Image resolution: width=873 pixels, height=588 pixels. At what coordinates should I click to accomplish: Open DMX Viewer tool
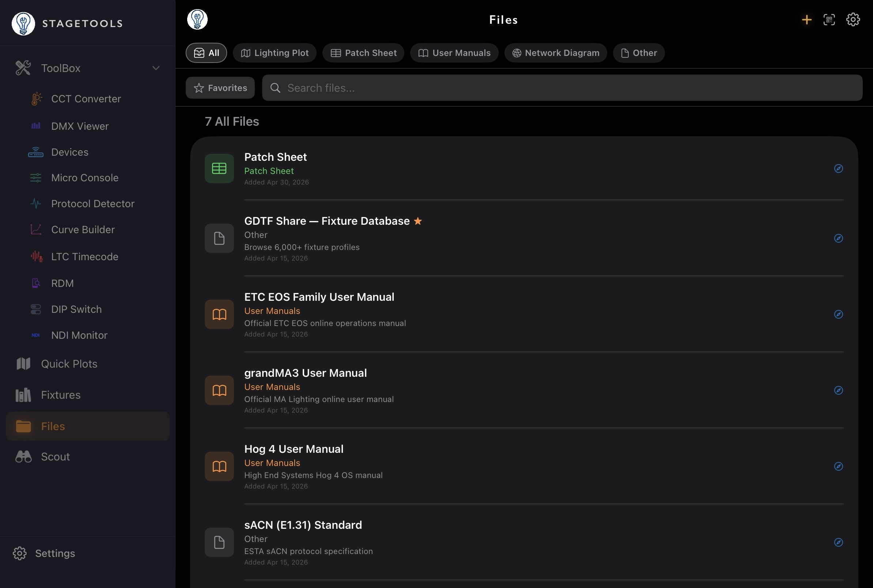click(x=80, y=126)
